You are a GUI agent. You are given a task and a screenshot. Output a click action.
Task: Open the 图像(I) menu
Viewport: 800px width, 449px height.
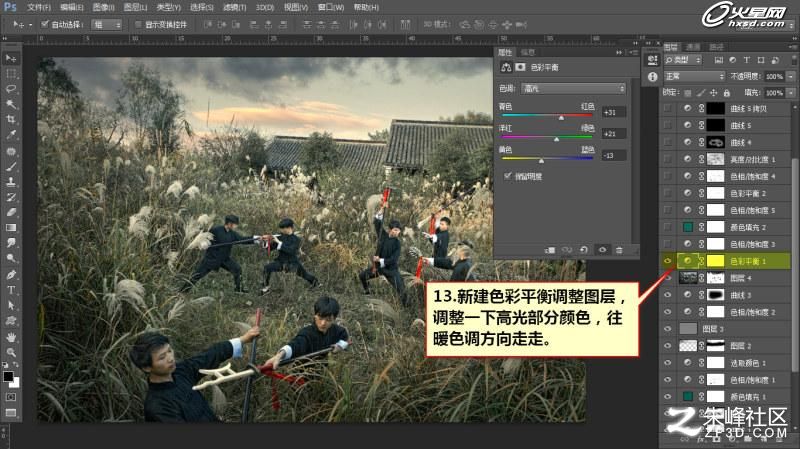[x=104, y=8]
